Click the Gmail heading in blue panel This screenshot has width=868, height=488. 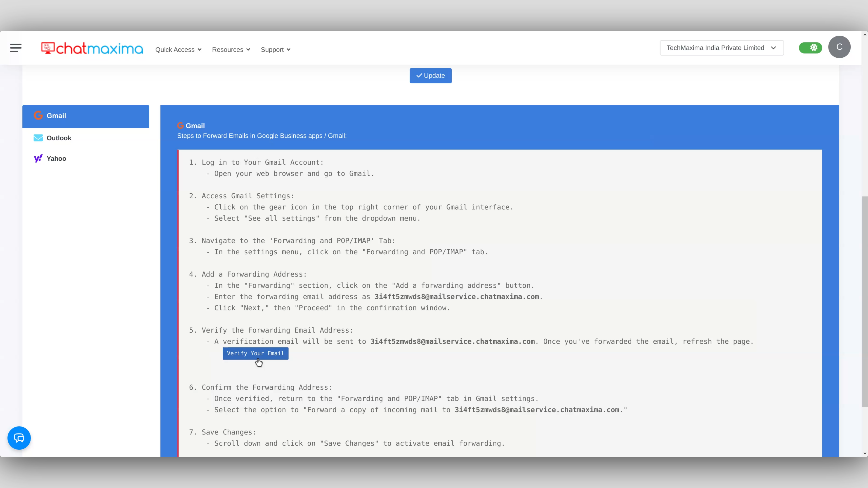tap(191, 126)
